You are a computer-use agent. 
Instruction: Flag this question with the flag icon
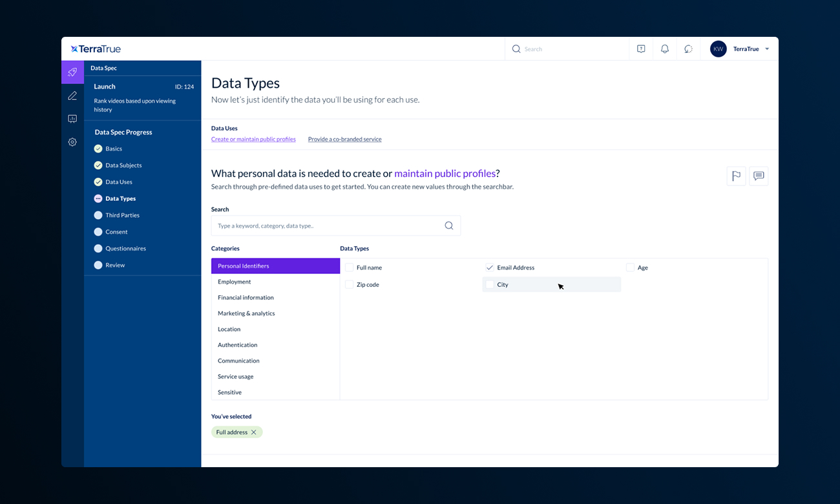point(736,176)
